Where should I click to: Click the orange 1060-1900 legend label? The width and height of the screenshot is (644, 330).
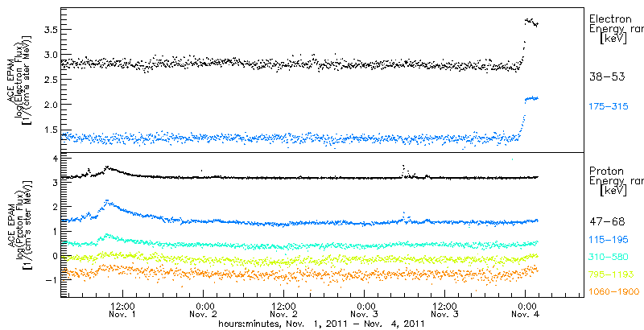(614, 291)
